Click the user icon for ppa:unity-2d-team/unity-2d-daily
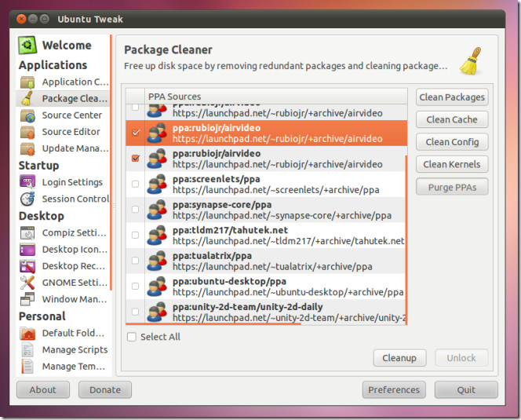This screenshot has height=420, width=521. pos(157,312)
